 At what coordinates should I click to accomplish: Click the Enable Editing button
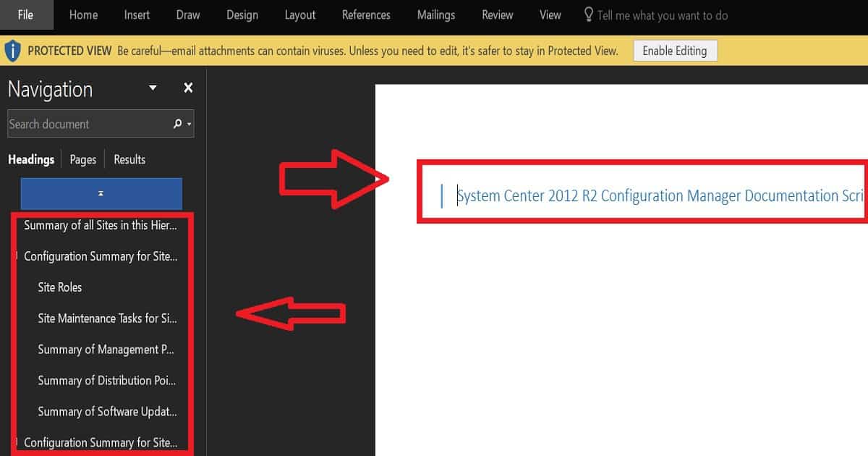pyautogui.click(x=675, y=51)
